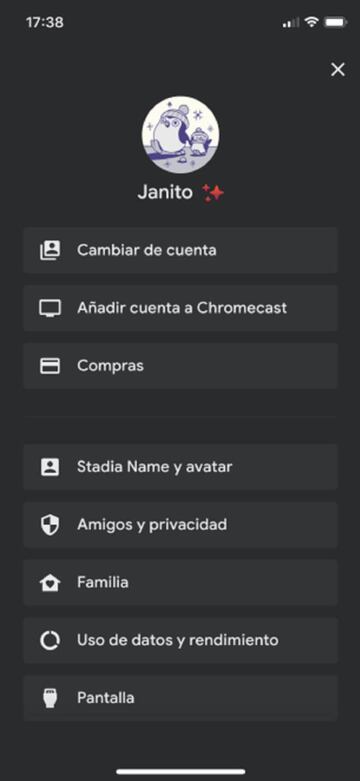
Task: Open Amigos y privacidad settings
Action: [180, 525]
